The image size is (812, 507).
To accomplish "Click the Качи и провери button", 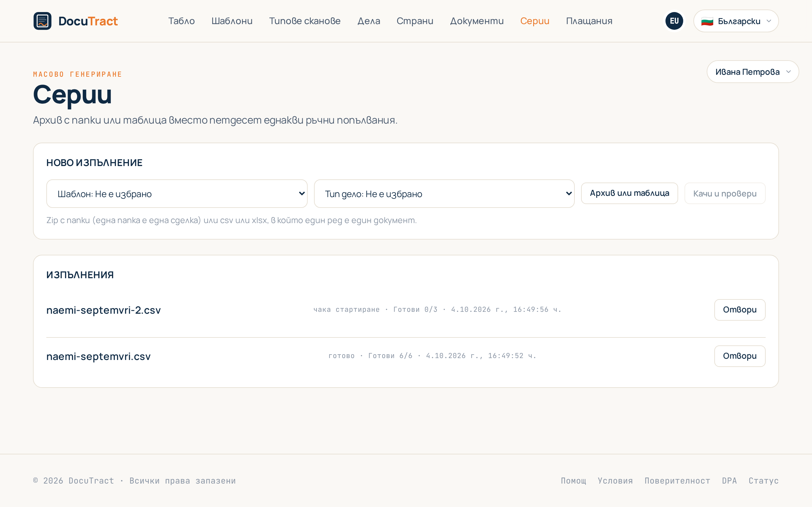I will (x=725, y=193).
